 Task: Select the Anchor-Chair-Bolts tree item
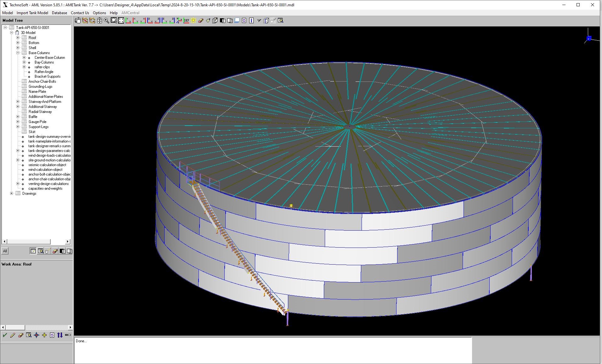click(x=42, y=81)
